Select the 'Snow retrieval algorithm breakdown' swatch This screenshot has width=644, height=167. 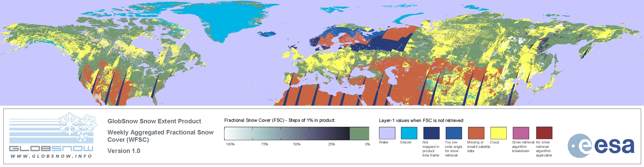[x=521, y=133]
